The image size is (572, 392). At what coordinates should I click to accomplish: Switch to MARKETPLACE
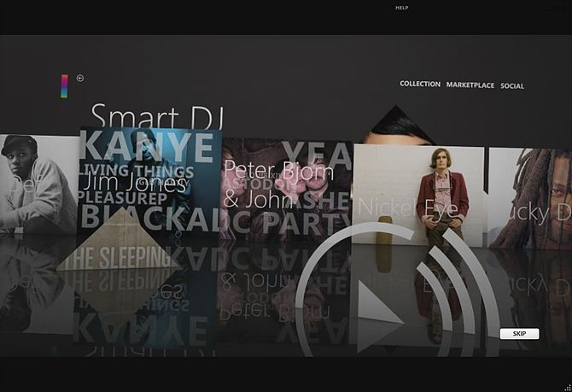click(x=470, y=85)
